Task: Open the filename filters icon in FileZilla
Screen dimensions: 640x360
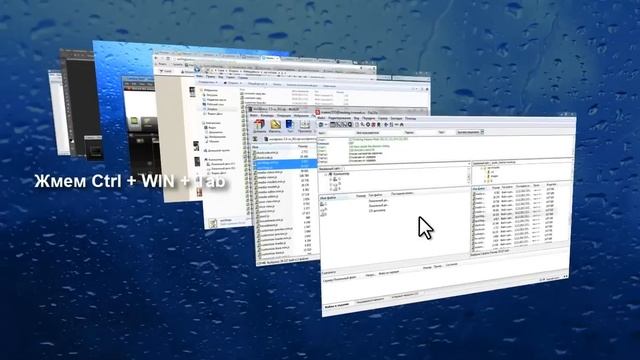Action: tap(386, 124)
